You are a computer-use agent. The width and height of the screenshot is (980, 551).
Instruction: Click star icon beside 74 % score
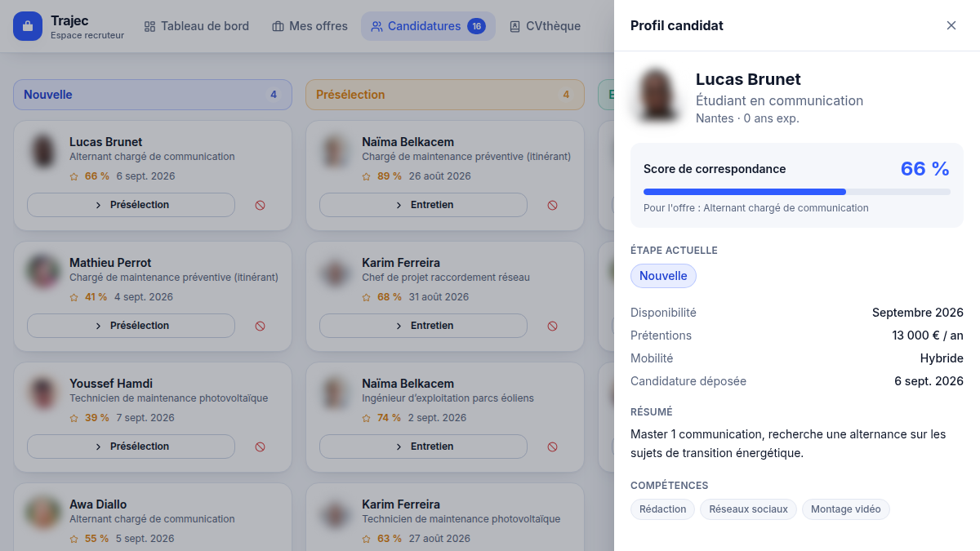coord(367,418)
